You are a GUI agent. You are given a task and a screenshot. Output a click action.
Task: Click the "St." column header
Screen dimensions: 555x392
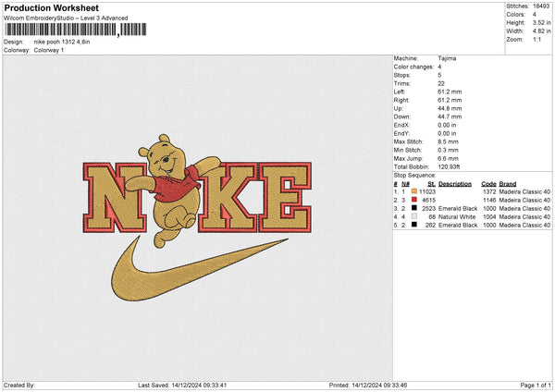click(x=431, y=184)
